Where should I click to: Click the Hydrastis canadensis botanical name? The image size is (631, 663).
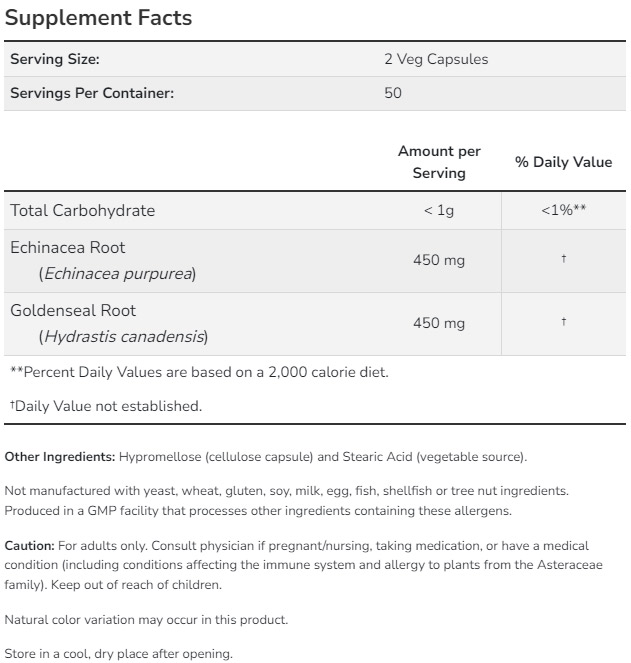pyautogui.click(x=123, y=336)
